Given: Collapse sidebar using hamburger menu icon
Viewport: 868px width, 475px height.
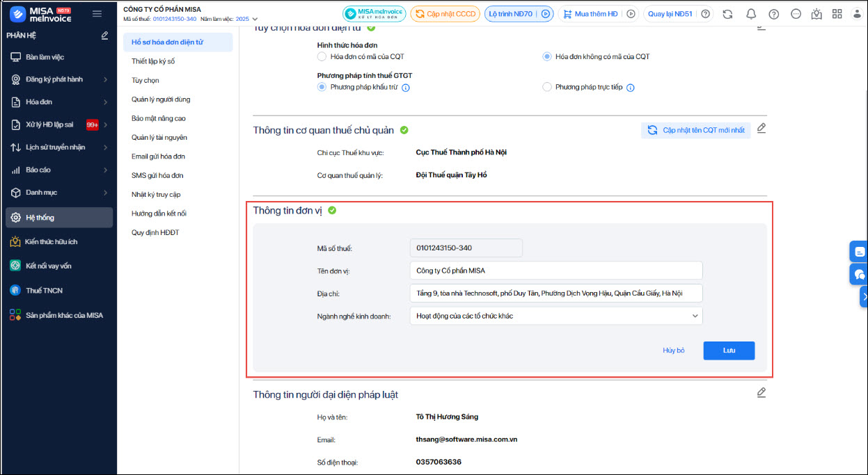Looking at the screenshot, I should 97,14.
